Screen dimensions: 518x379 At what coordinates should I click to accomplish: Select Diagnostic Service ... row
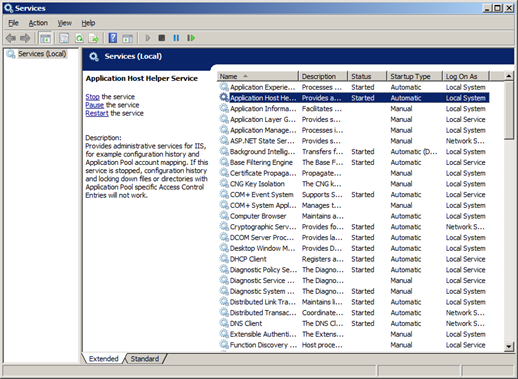click(x=354, y=280)
